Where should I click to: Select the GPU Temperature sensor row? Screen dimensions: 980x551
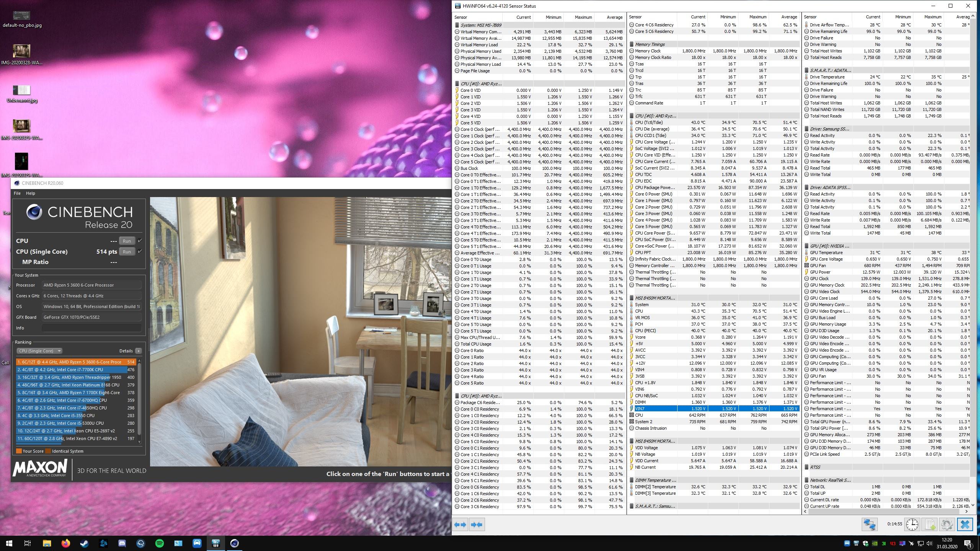[887, 253]
